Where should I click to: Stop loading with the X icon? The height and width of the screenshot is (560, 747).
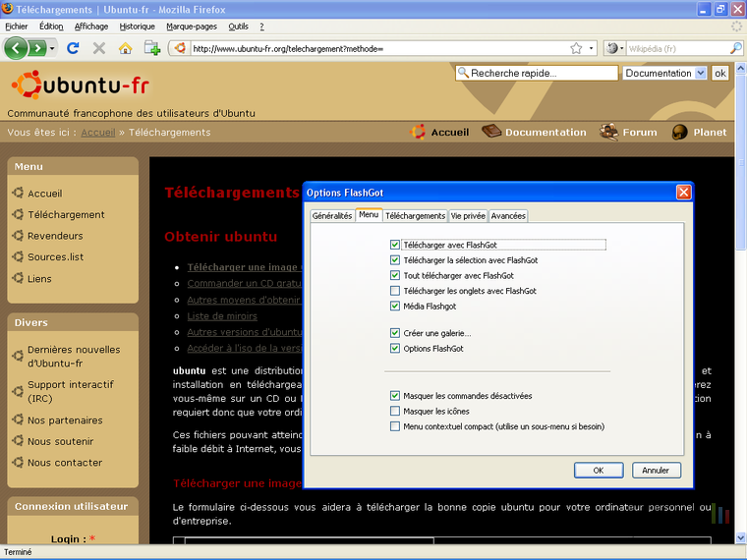[99, 48]
